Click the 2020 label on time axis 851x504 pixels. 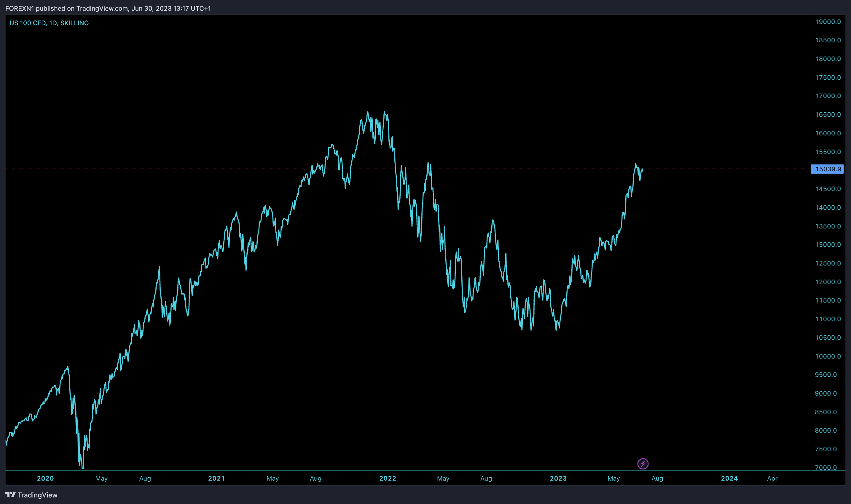45,478
